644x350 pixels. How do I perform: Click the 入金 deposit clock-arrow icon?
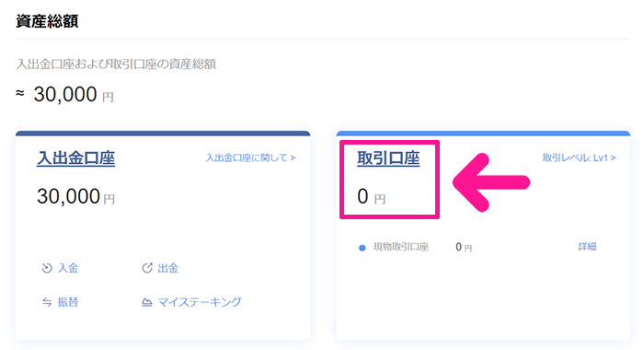pos(47,268)
